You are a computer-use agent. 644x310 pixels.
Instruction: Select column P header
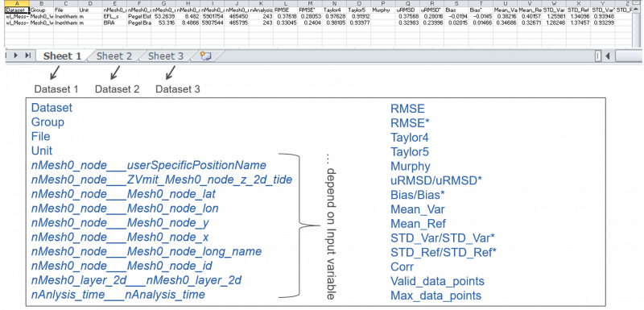[383, 3]
